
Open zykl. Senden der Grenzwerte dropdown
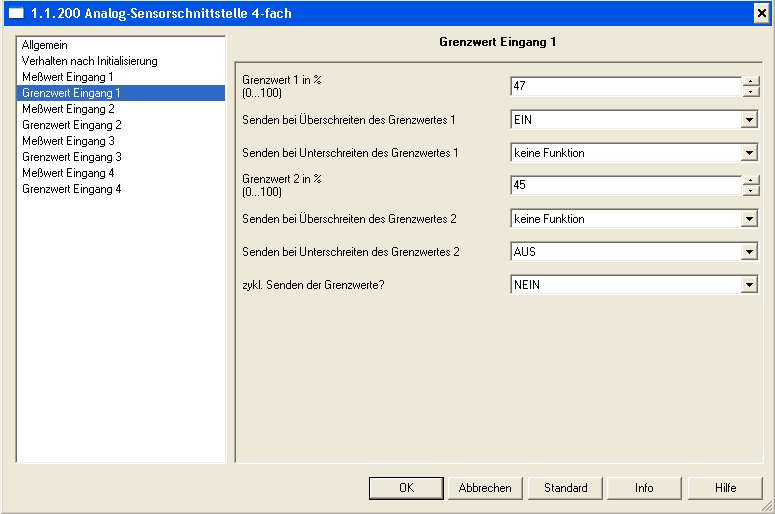pos(749,285)
